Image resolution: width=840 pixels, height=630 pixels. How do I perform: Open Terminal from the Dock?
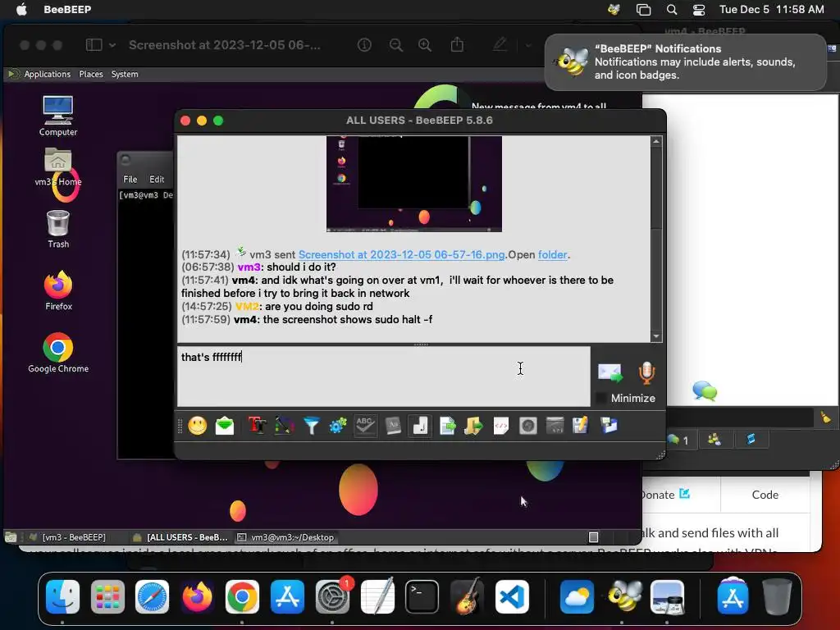[422, 596]
